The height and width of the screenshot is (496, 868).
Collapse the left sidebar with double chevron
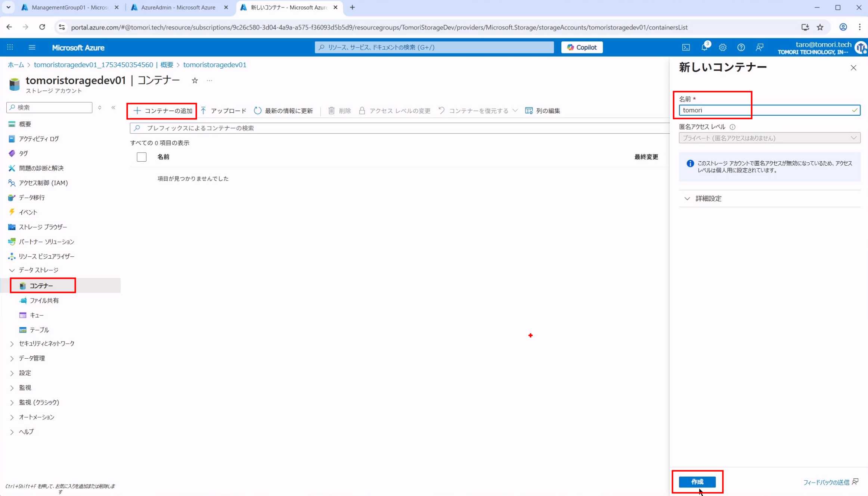[113, 107]
